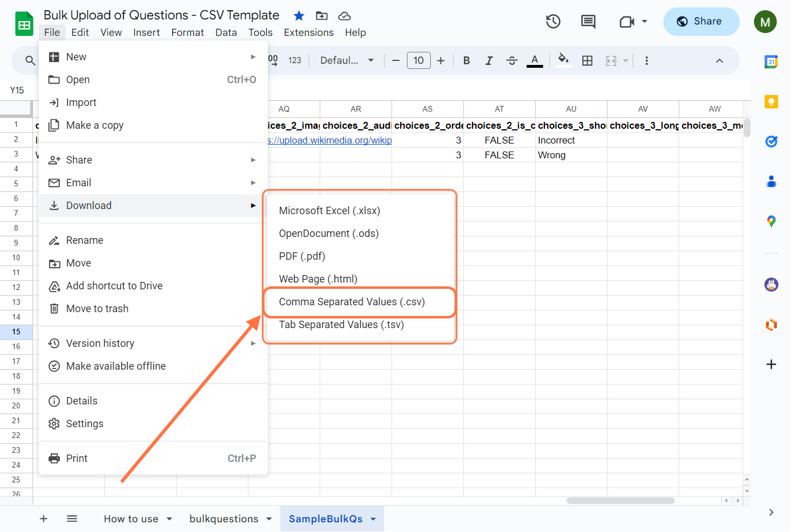Open Google Calendar side panel icon
The width and height of the screenshot is (791, 532).
[x=771, y=62]
